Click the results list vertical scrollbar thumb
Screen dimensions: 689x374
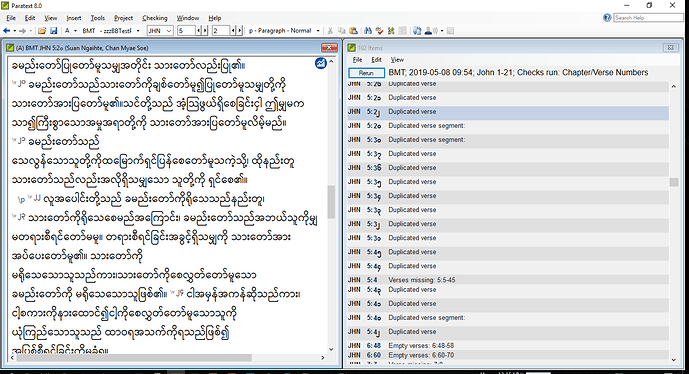coord(674,182)
